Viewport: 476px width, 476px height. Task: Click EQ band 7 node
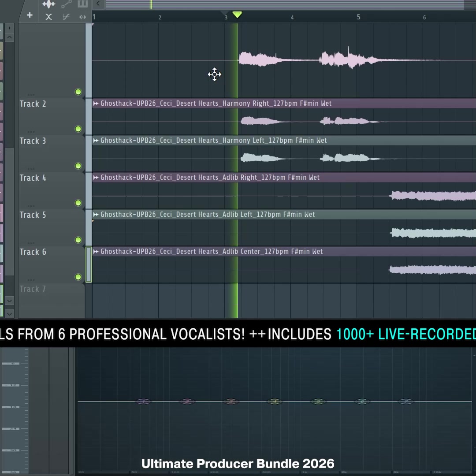pyautogui.click(x=406, y=402)
